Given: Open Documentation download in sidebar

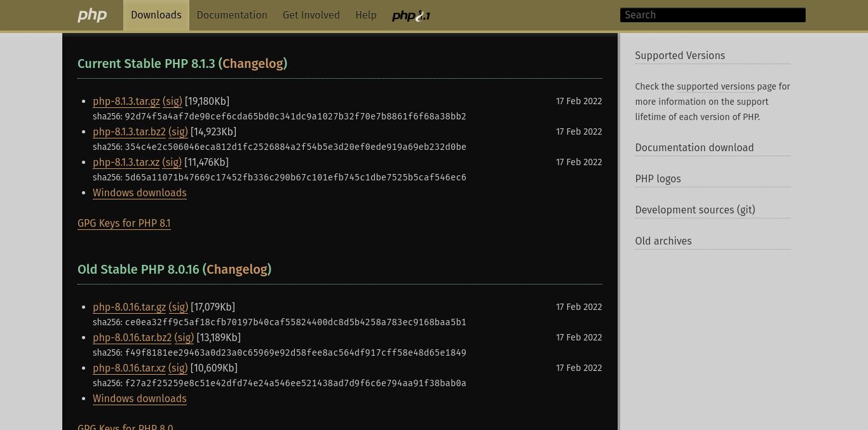Looking at the screenshot, I should point(695,148).
